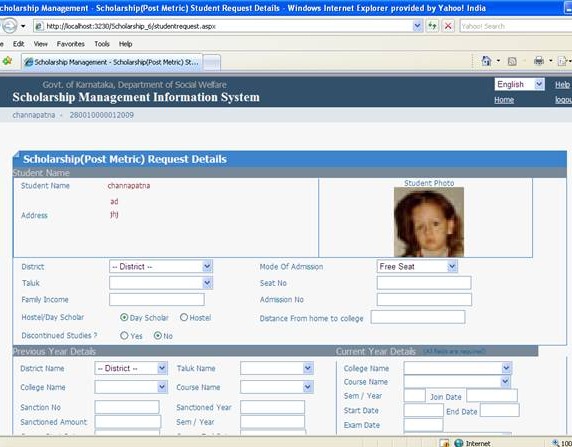
Task: Open the Favorites menu
Action: (70, 44)
